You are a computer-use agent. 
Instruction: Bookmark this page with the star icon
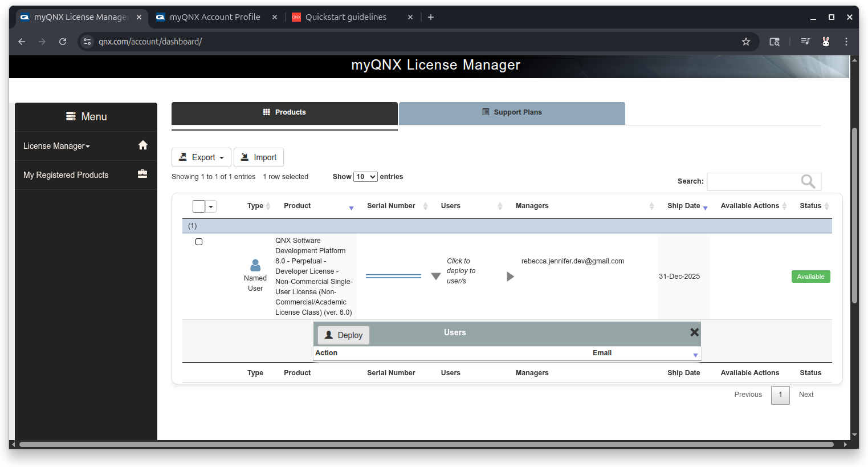click(745, 42)
